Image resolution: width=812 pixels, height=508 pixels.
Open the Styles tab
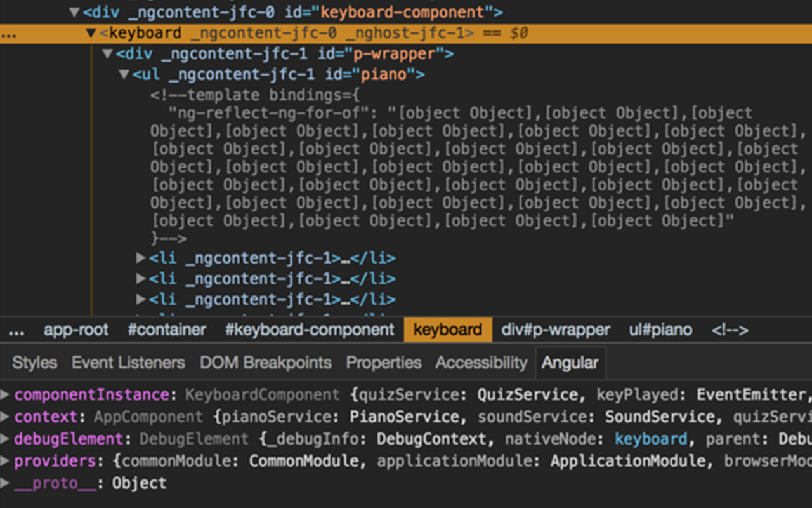[34, 363]
